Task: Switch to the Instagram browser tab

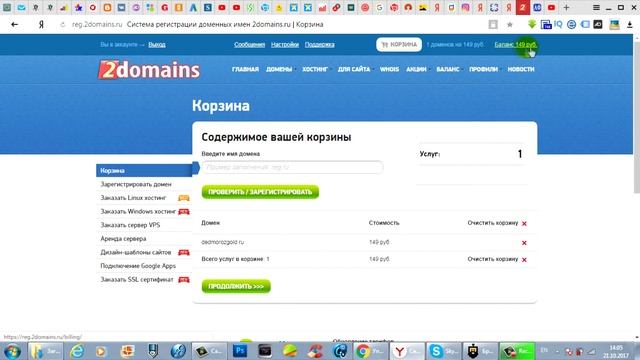Action: [466, 7]
